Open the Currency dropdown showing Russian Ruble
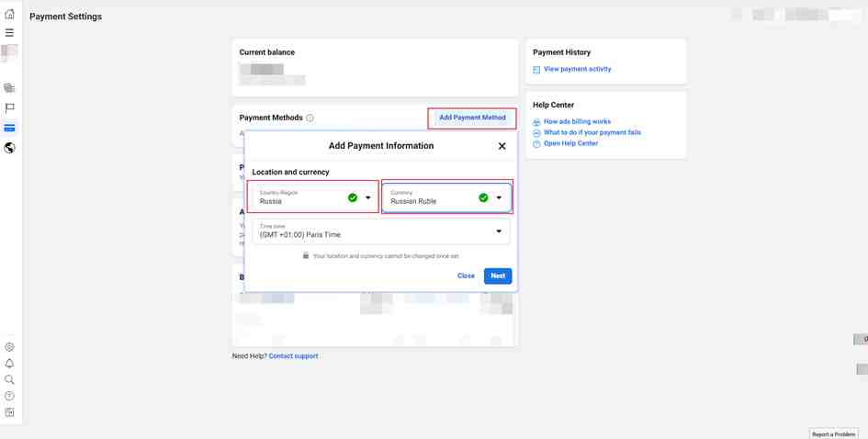The height and width of the screenshot is (439, 868). coord(446,197)
